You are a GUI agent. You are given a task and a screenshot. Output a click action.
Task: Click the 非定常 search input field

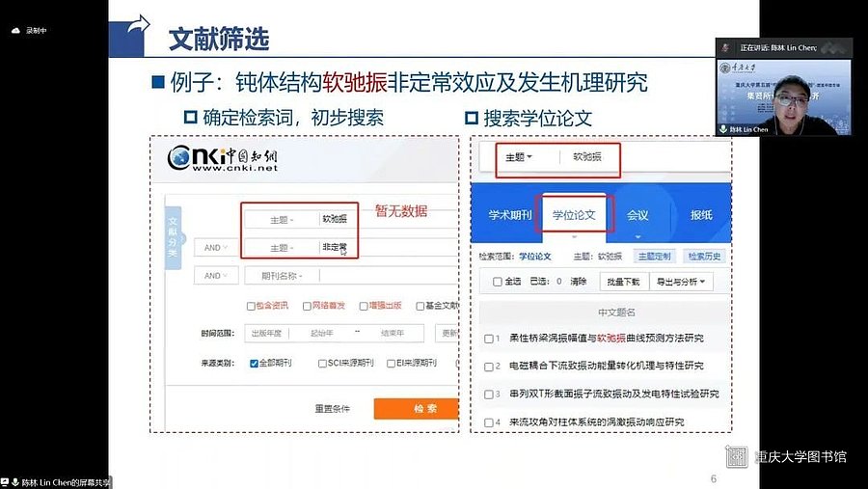click(x=390, y=248)
